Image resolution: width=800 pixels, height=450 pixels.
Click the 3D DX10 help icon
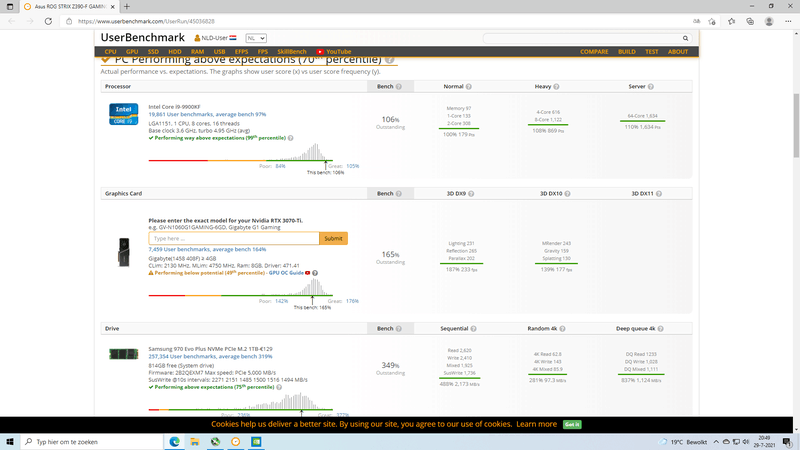pos(567,194)
